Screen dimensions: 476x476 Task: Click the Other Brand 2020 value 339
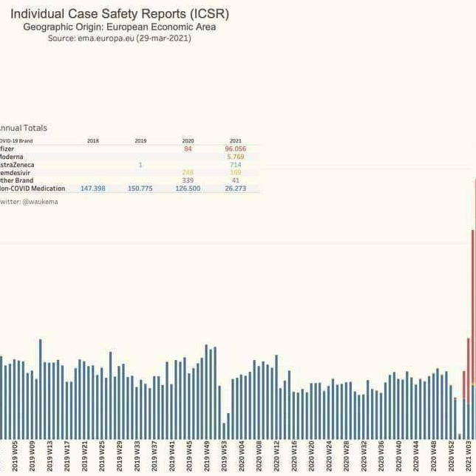tap(188, 180)
